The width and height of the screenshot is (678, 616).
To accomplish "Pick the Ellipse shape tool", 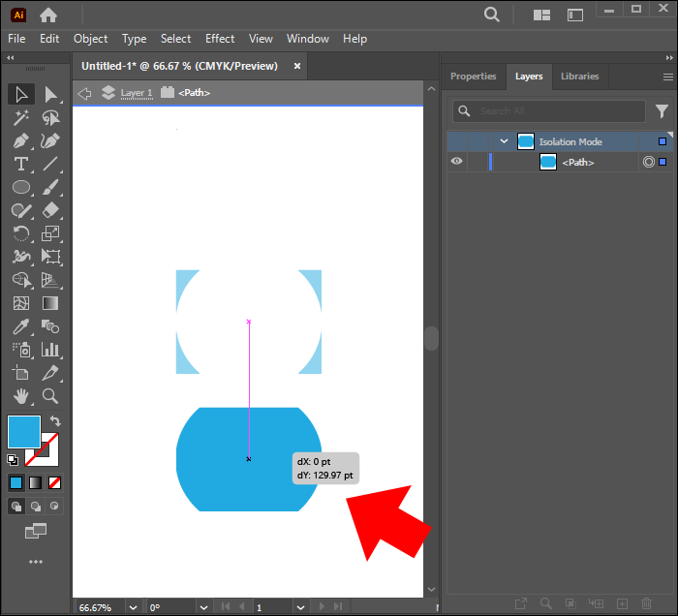I will pos(21,187).
